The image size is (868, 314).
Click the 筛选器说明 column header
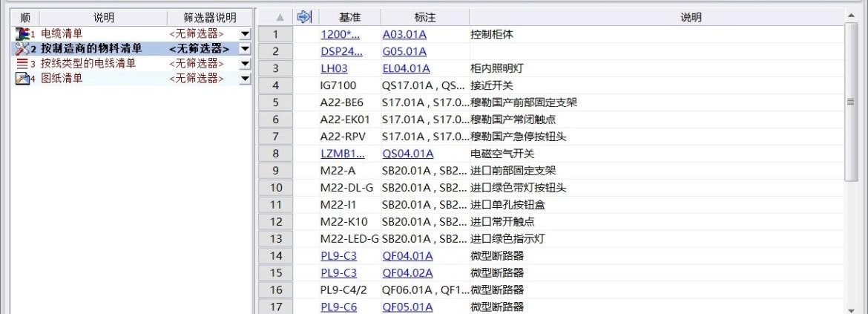click(x=210, y=18)
